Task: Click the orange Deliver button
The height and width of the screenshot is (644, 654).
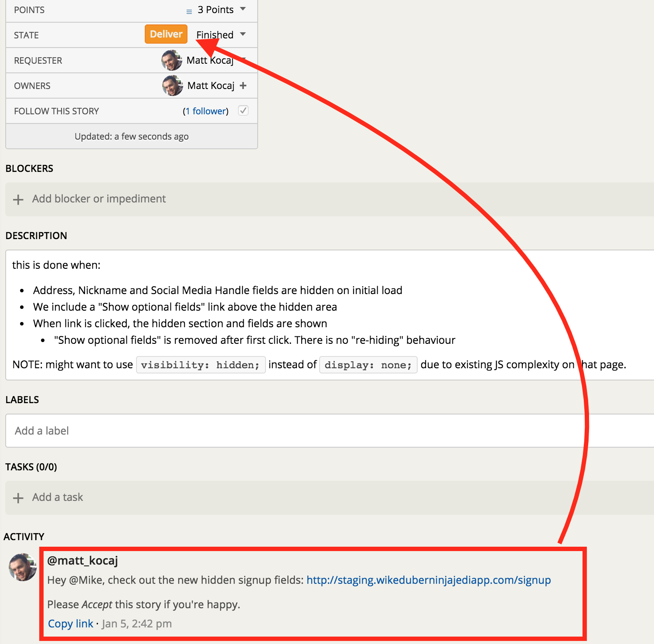Action: [166, 34]
